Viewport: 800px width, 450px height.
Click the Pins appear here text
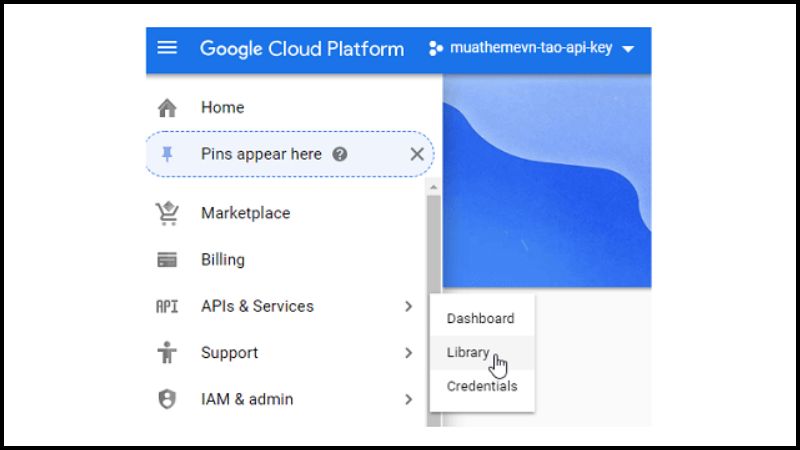point(261,154)
